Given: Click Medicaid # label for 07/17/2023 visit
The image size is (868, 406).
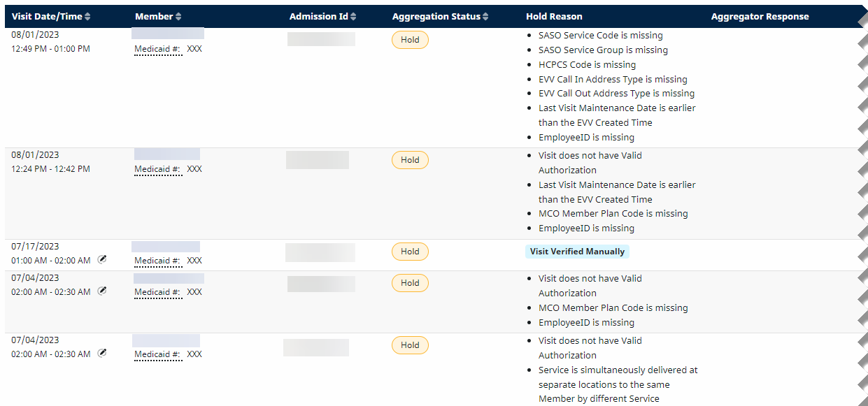Looking at the screenshot, I should (158, 261).
